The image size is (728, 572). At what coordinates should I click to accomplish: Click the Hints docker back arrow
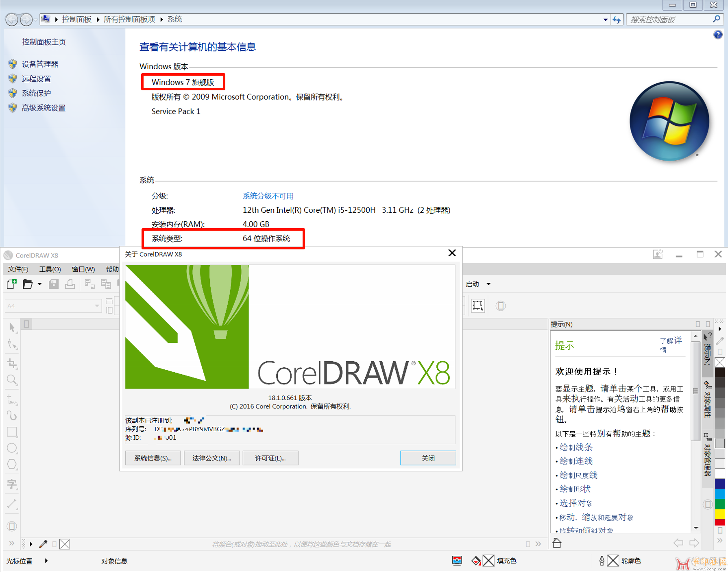coord(678,543)
